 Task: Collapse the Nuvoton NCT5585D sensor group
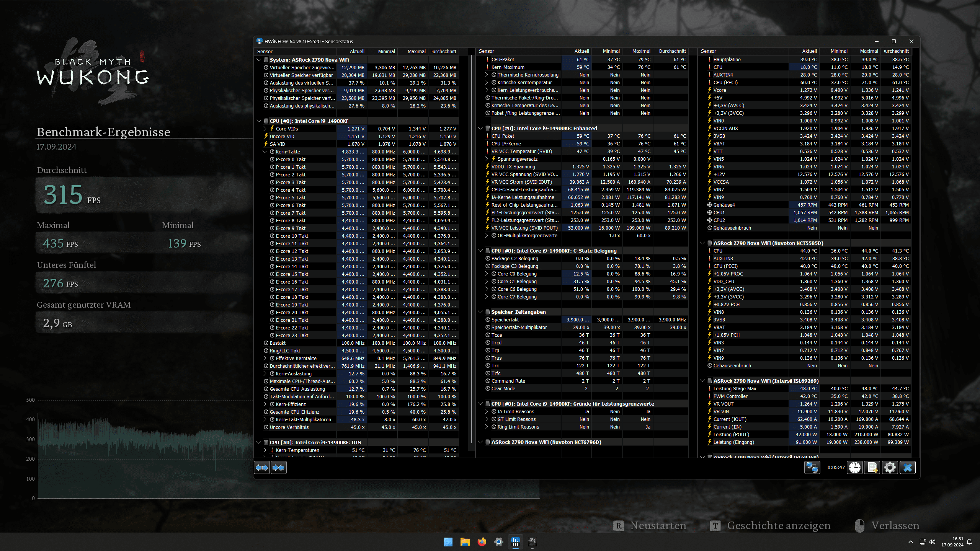(702, 243)
